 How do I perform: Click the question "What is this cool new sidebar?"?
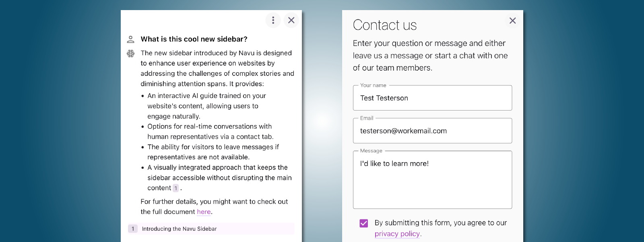[x=194, y=39]
